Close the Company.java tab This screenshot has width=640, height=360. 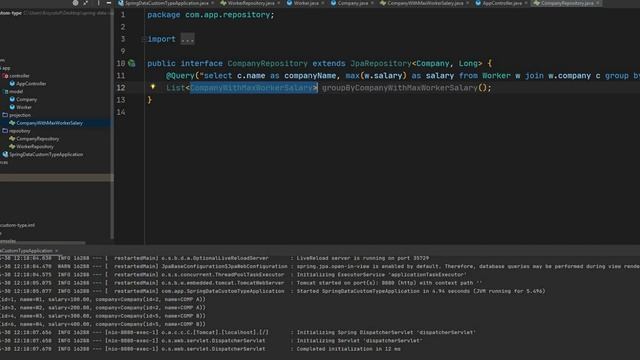click(x=372, y=3)
